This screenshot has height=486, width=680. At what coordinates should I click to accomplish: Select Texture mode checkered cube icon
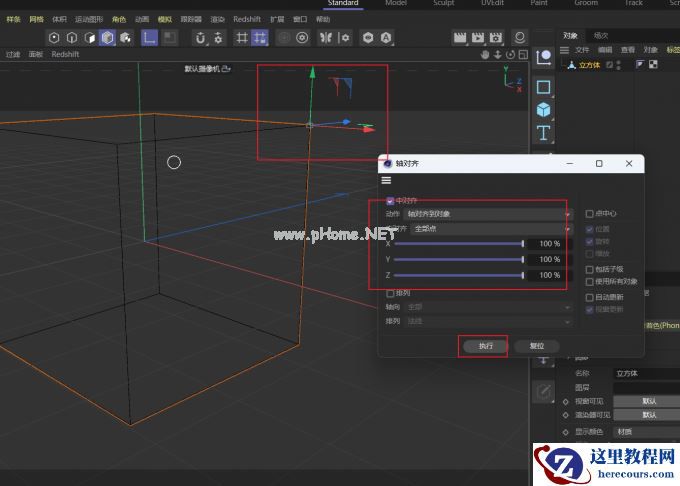(x=126, y=38)
